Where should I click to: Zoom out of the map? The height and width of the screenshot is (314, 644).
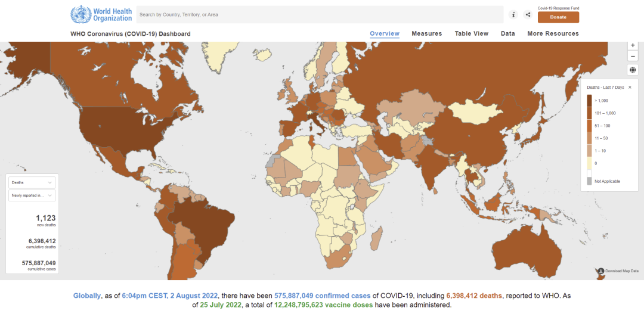[x=633, y=56]
